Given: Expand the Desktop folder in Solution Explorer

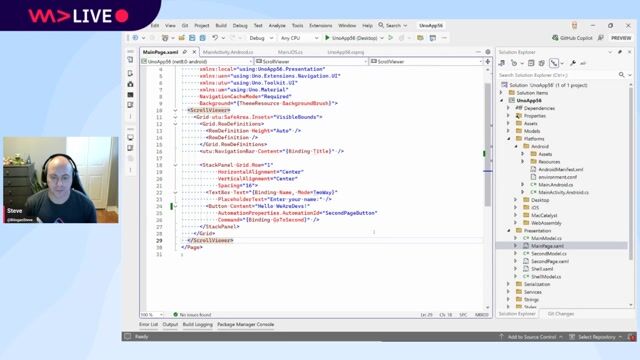Looking at the screenshot, I should 516,200.
